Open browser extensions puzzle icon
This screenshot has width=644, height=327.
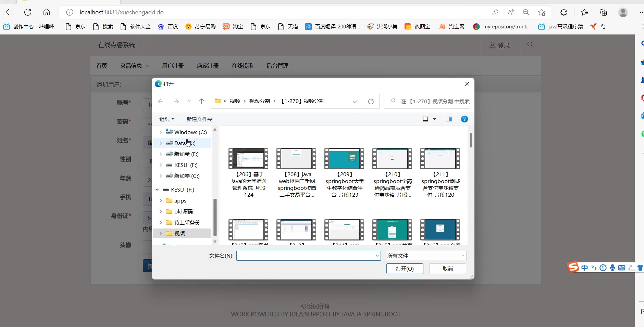[x=563, y=12]
